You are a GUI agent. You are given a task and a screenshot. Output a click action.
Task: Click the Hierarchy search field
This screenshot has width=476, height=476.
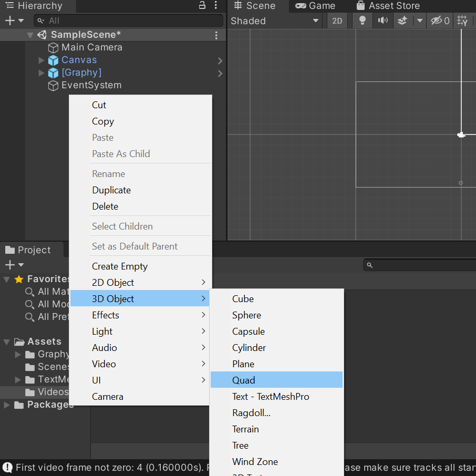pos(129,21)
